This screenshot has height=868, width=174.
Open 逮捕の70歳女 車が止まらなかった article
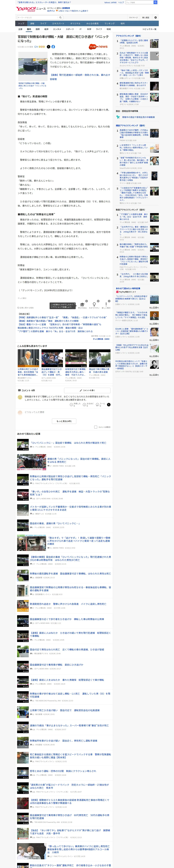coord(69,726)
